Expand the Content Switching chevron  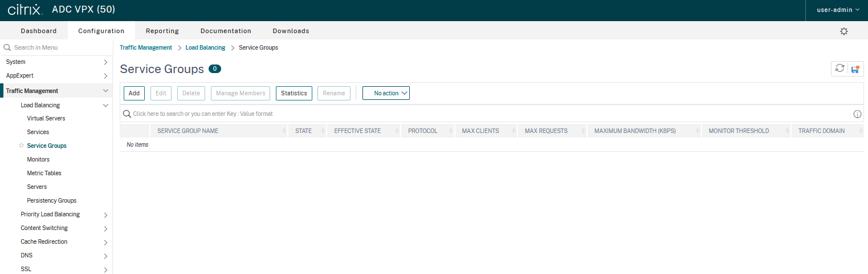tap(105, 228)
